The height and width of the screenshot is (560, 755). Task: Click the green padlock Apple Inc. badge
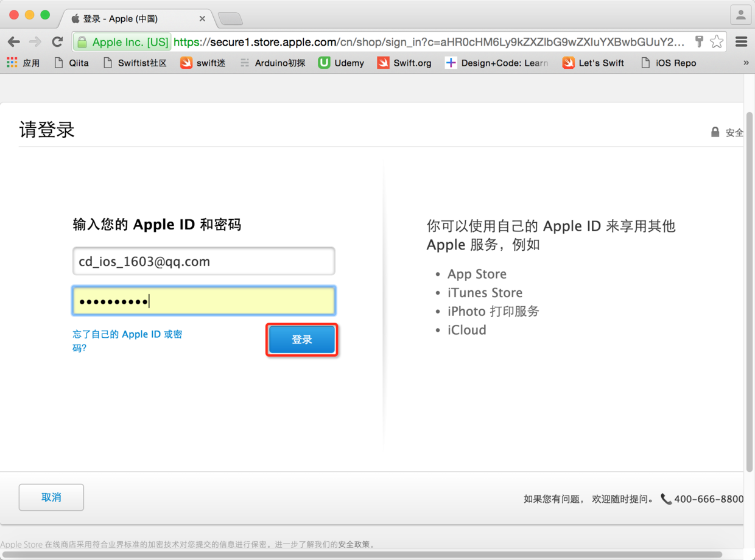tap(122, 42)
